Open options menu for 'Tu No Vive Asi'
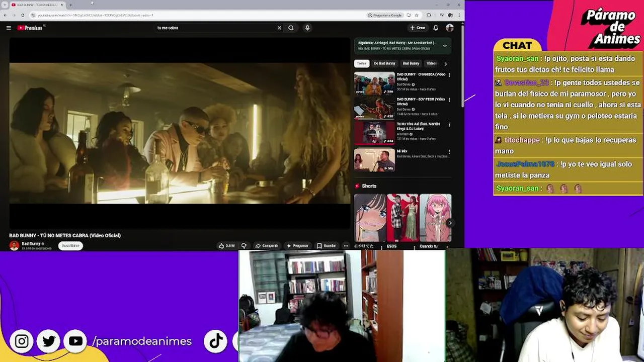The height and width of the screenshot is (362, 644). (449, 124)
